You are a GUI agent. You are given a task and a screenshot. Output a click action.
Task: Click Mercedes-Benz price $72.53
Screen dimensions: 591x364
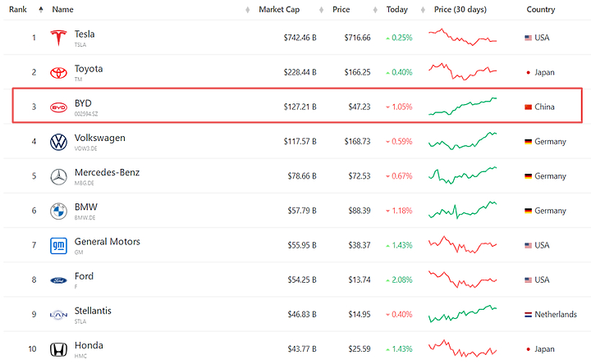[360, 176]
